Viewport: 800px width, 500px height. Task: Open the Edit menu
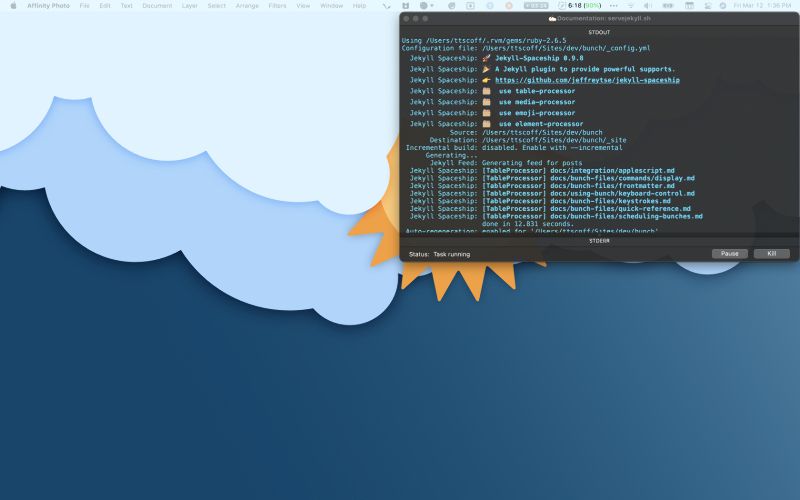[105, 6]
